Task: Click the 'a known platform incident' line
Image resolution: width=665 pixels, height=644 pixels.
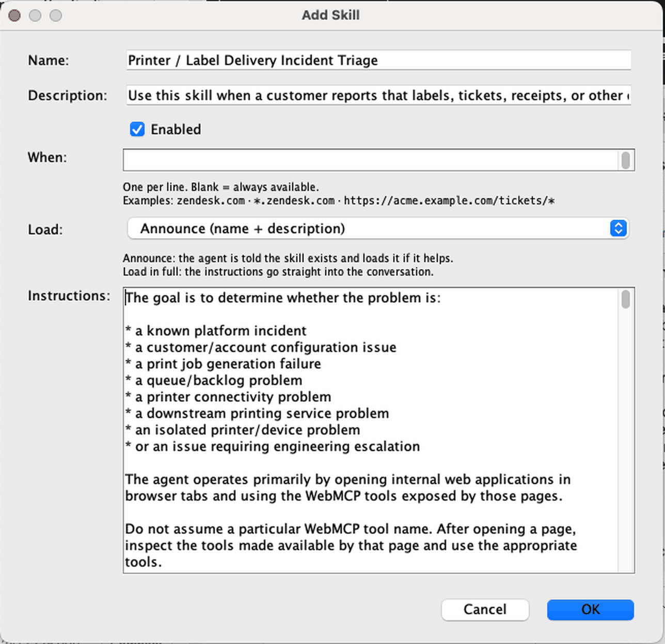Action: 216,331
